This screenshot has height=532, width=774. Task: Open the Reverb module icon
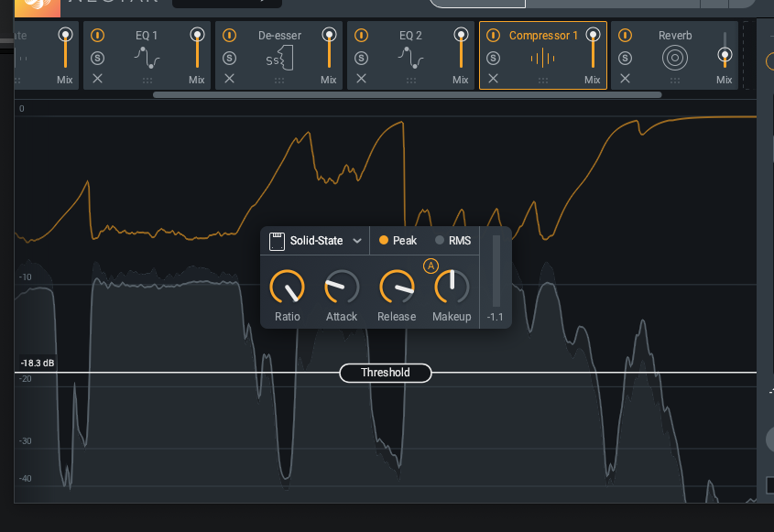[x=674, y=58]
